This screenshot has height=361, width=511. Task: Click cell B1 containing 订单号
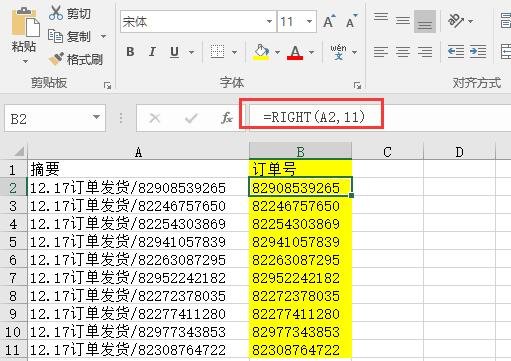(x=300, y=169)
